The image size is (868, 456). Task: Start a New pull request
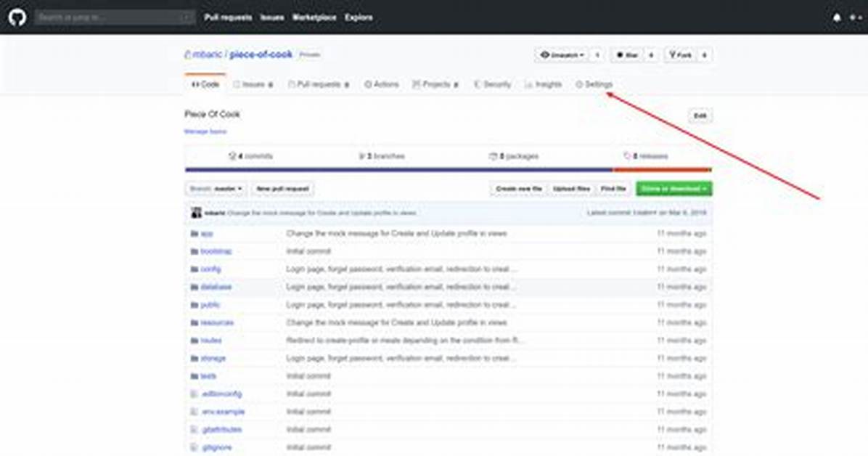pos(282,189)
